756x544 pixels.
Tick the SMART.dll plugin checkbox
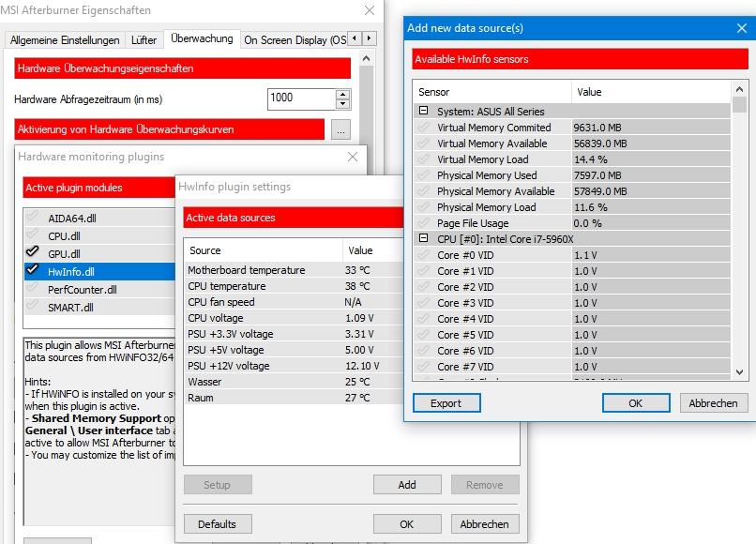click(32, 306)
